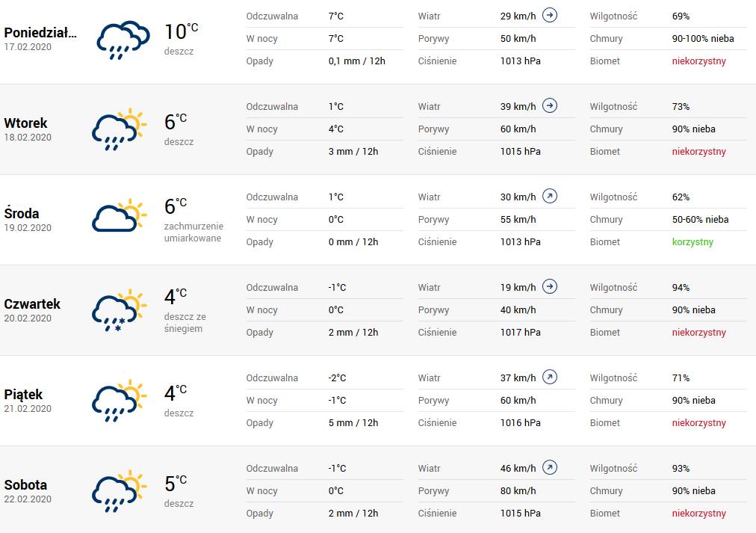This screenshot has height=533, width=756.
Task: Click Saturday's wind direction arrow beside 46 km/h
Action: [x=550, y=467]
